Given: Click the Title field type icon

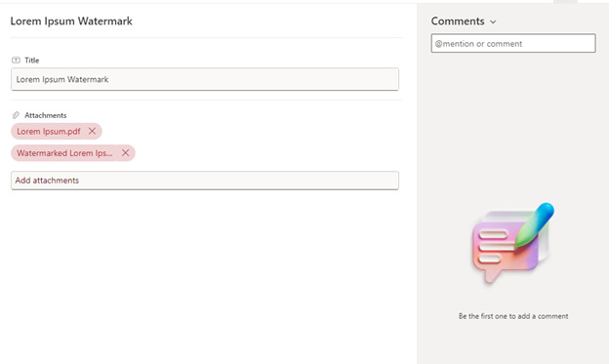Looking at the screenshot, I should [16, 61].
